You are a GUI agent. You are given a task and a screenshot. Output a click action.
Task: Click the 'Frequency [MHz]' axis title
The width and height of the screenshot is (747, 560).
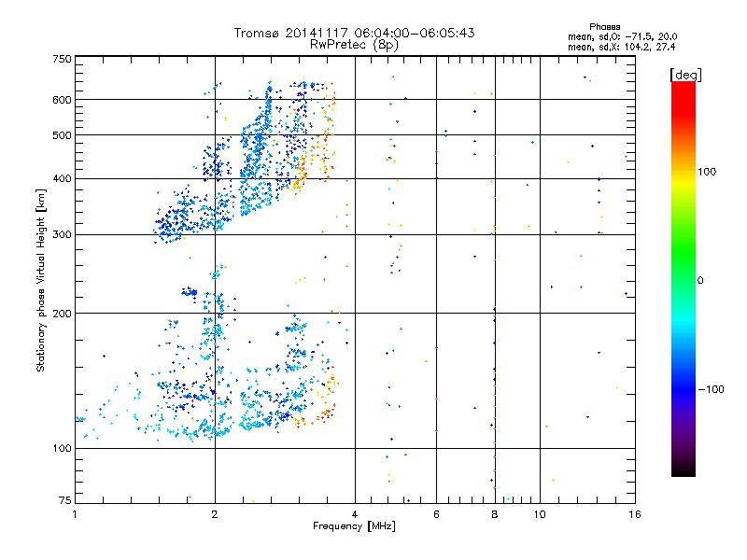pos(354,526)
